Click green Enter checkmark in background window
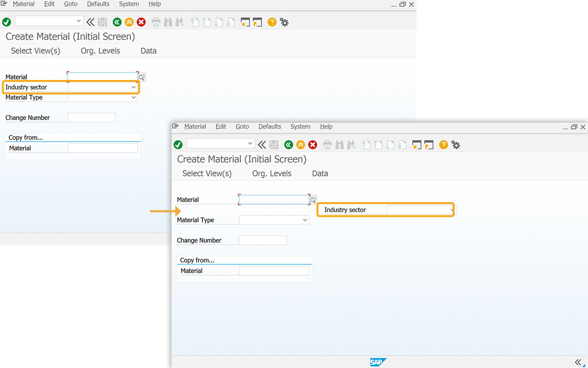 coord(7,22)
